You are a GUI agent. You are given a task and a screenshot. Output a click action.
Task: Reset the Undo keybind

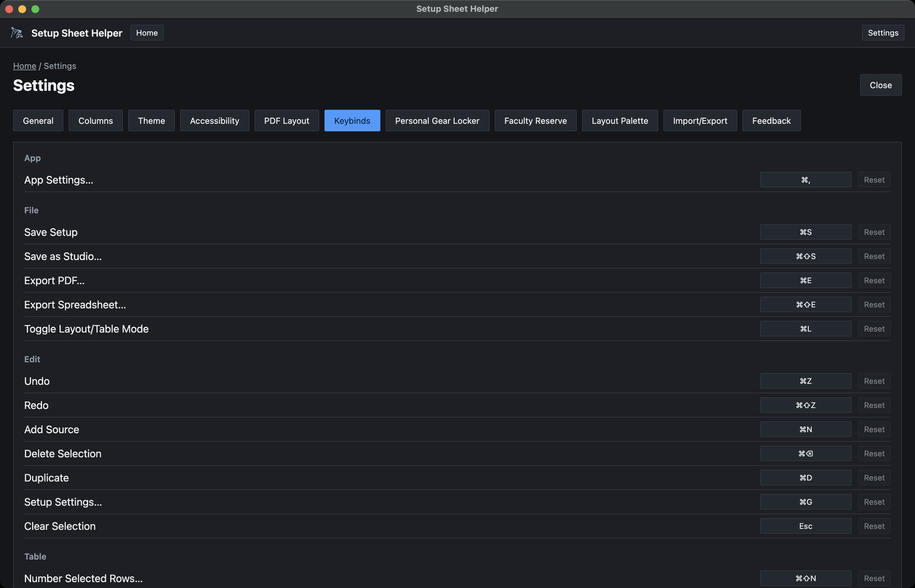pyautogui.click(x=874, y=381)
